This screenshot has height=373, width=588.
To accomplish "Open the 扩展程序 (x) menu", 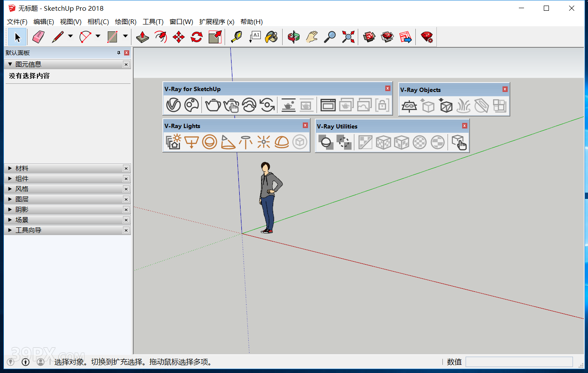I will point(217,22).
